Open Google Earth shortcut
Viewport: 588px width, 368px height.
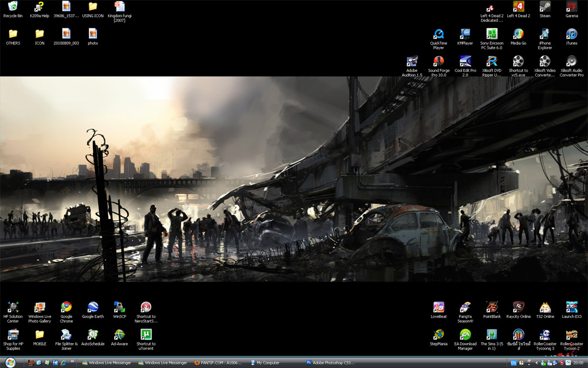coord(93,310)
